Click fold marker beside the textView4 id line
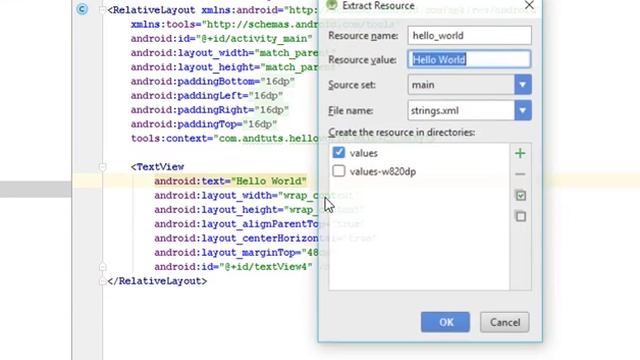 pos(102,267)
